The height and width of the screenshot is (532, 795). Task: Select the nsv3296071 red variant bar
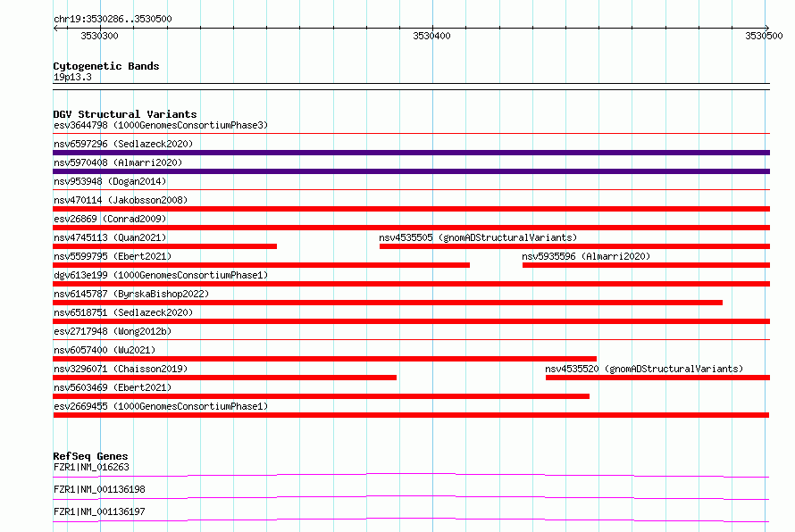click(x=224, y=378)
